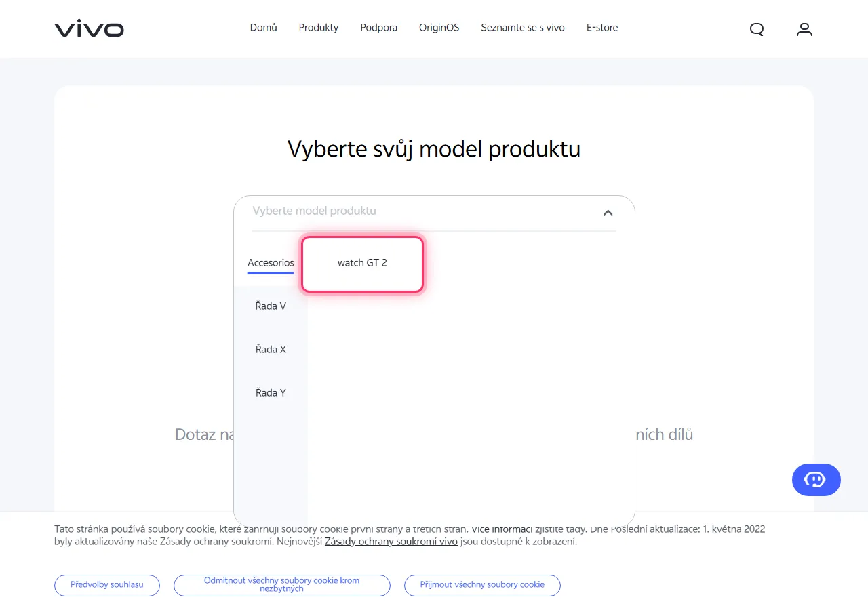Screen dimensions: 868x610
Task: Open the user account icon
Action: coord(804,29)
